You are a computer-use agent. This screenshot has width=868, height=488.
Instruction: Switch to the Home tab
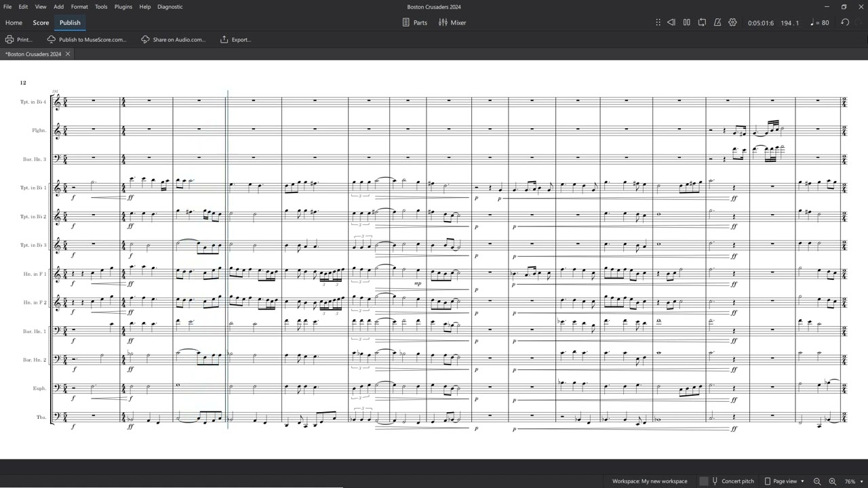pos(14,22)
